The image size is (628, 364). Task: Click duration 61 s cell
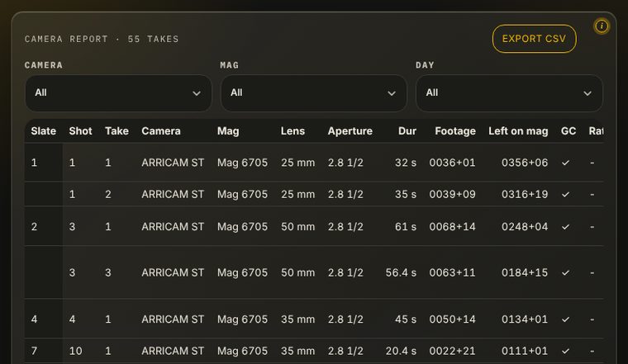pos(406,227)
